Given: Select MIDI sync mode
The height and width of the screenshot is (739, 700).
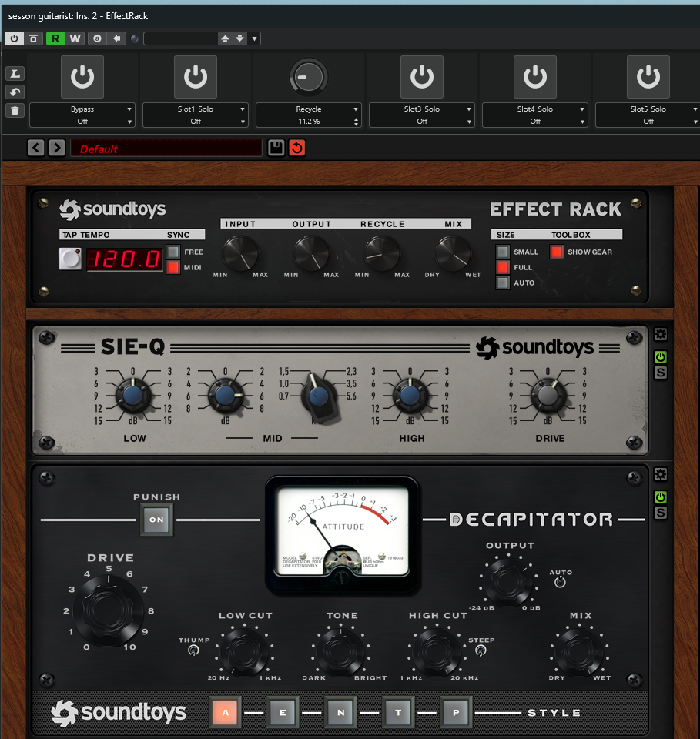Looking at the screenshot, I should tap(173, 267).
